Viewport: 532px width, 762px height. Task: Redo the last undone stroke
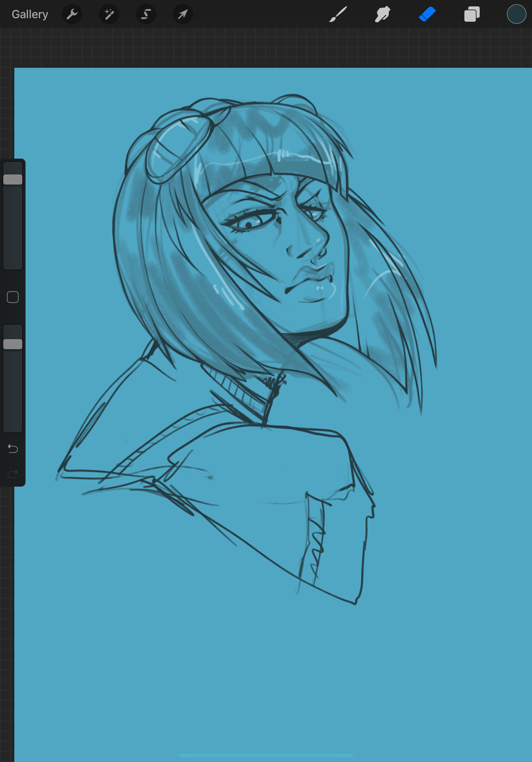[13, 474]
